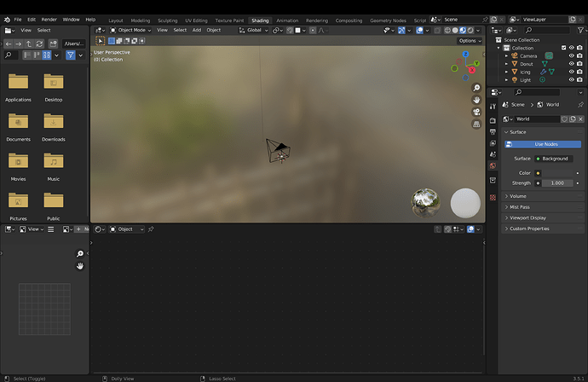Open the Tool properties tab
The image size is (588, 382).
493,107
